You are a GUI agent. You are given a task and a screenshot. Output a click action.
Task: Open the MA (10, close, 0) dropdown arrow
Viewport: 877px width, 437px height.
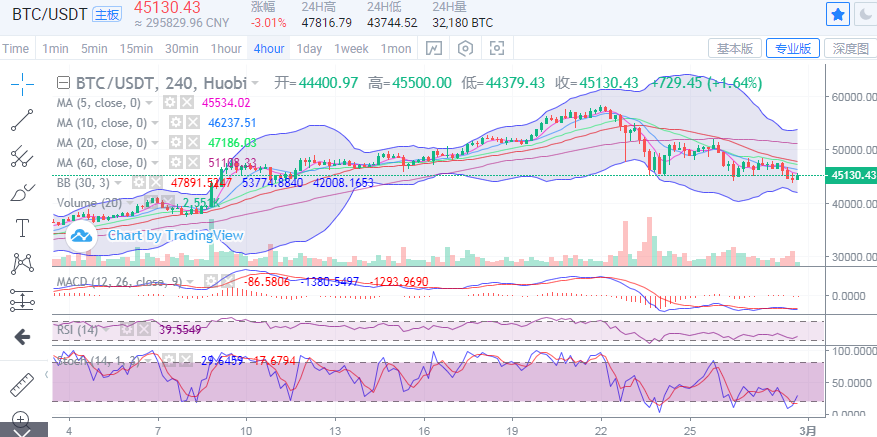click(x=155, y=123)
